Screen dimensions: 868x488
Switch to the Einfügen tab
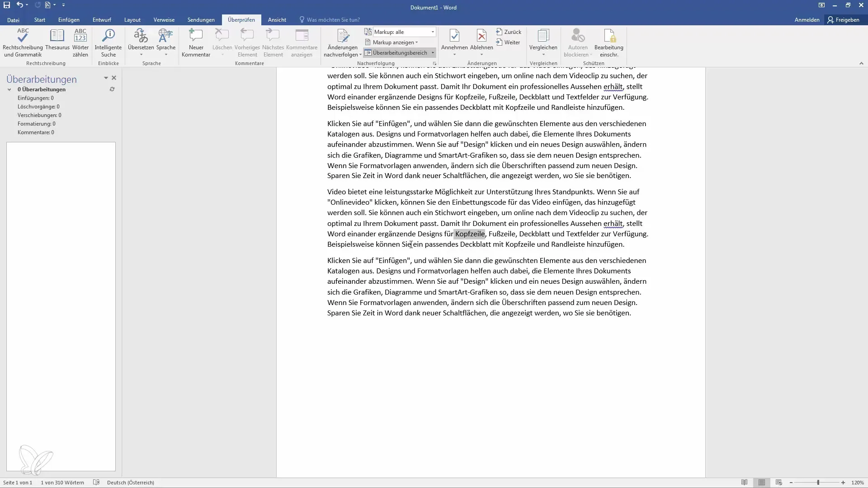point(69,20)
